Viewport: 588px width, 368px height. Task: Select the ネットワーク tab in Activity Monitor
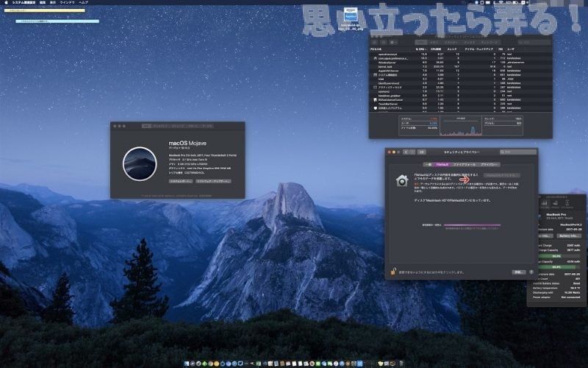pos(490,43)
